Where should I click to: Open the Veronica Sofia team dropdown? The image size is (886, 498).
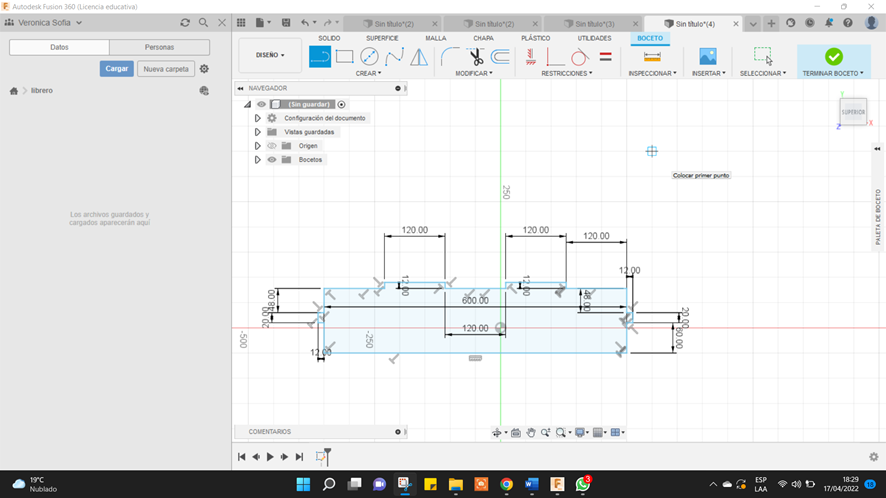pyautogui.click(x=44, y=23)
